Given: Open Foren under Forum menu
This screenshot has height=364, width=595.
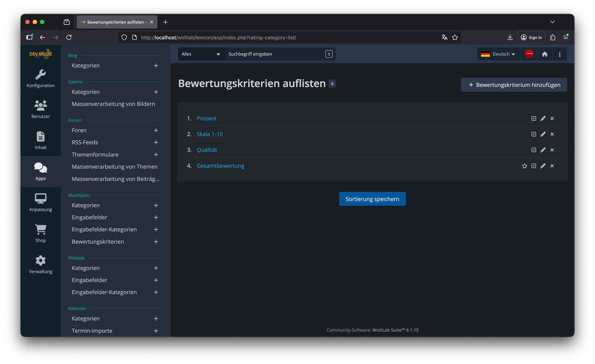Looking at the screenshot, I should coord(79,130).
